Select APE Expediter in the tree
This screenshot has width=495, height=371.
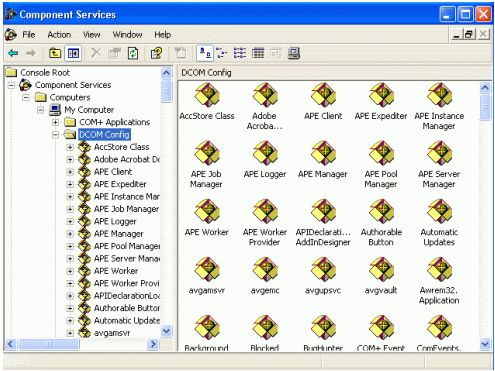coord(120,184)
